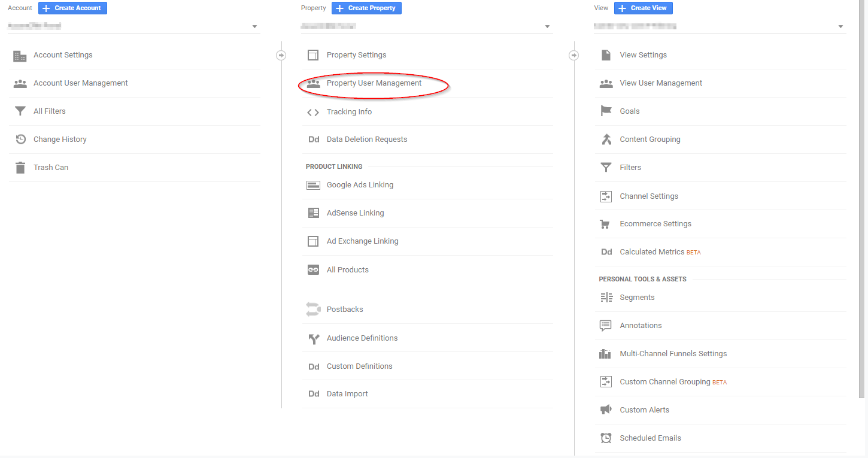Open the All Products link
Image resolution: width=868 pixels, height=458 pixels.
coord(348,270)
